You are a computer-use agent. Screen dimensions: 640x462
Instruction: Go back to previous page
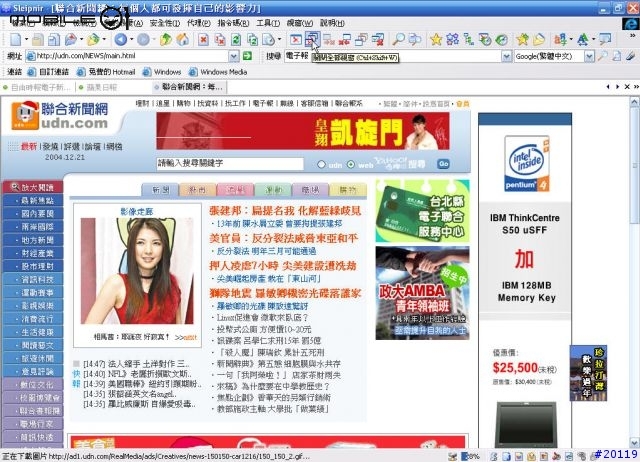[120, 40]
